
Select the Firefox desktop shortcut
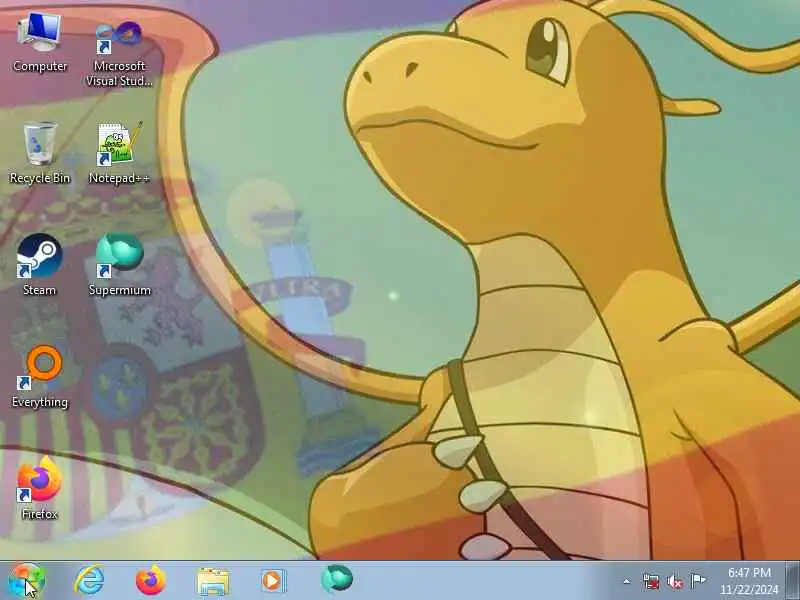tap(39, 489)
